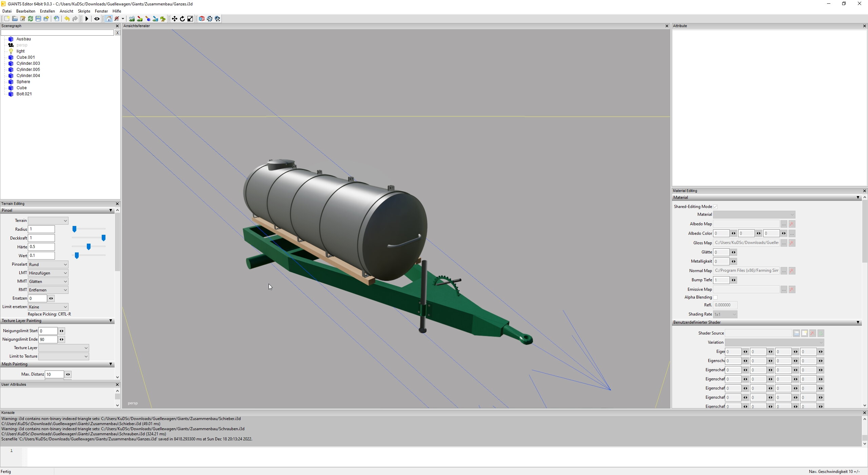Select the translate (move arrows) tool
Viewport: 868px width, 475px height.
pyautogui.click(x=174, y=19)
